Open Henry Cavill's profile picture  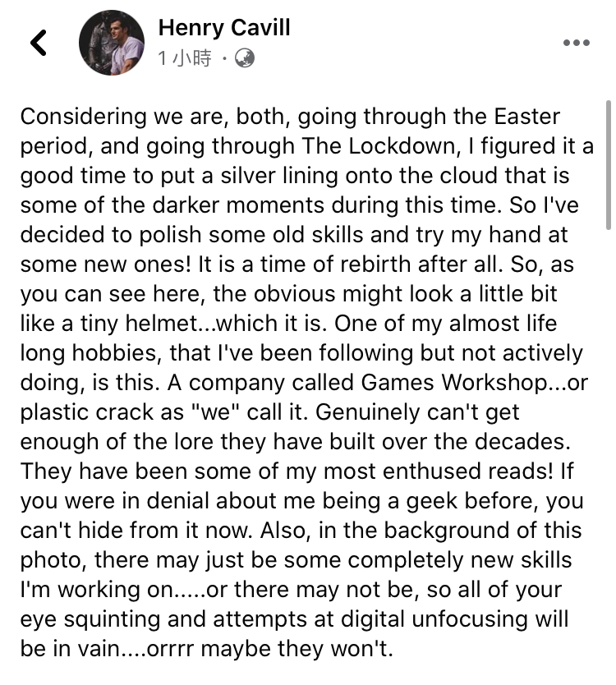coord(112,43)
